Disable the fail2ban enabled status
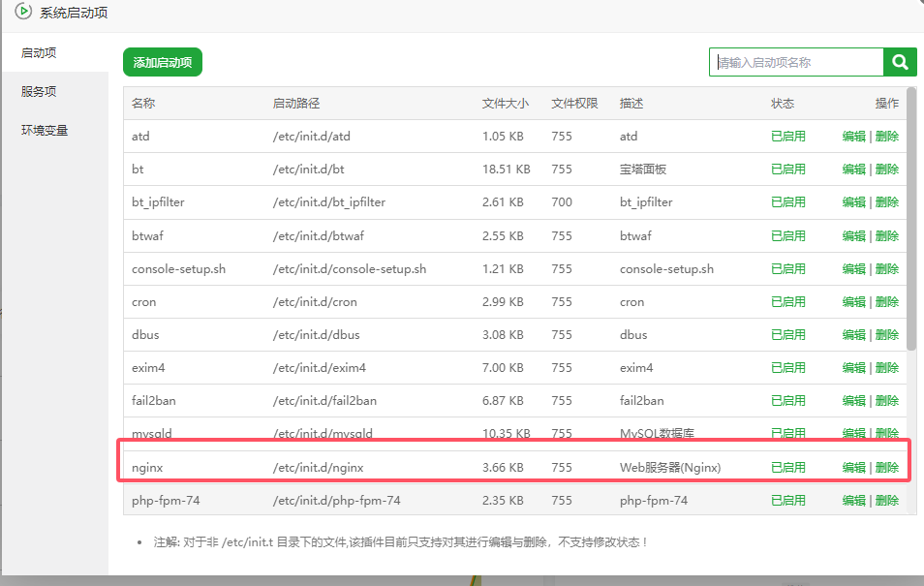 (787, 400)
